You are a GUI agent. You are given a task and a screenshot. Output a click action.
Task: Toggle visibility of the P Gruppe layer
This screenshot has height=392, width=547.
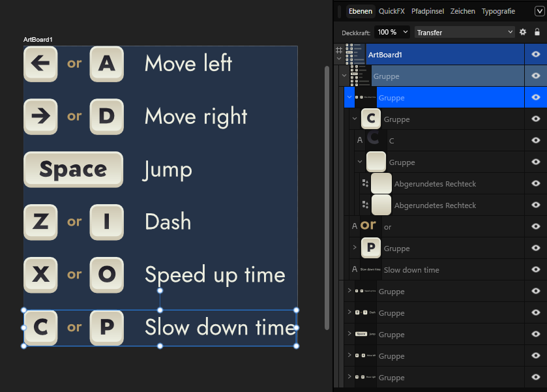tap(536, 248)
